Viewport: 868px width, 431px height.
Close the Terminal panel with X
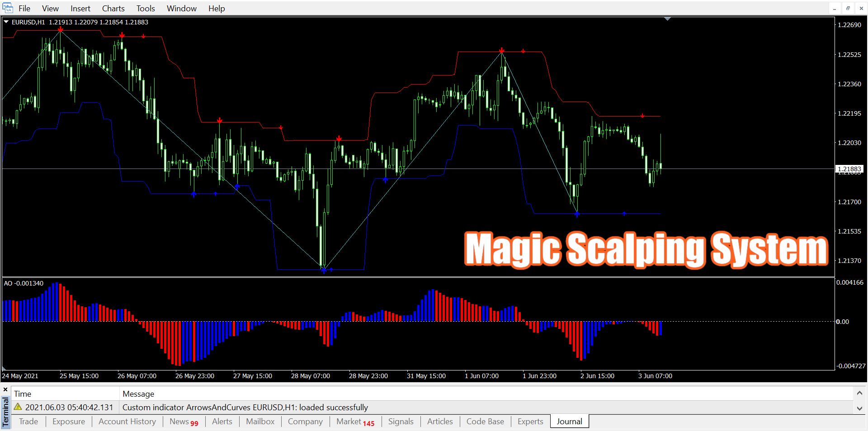[5, 389]
